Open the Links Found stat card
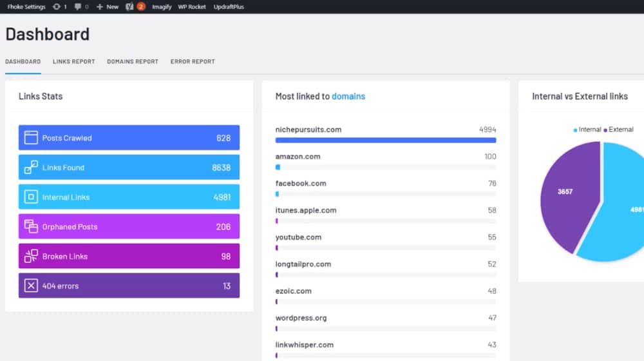 click(129, 168)
